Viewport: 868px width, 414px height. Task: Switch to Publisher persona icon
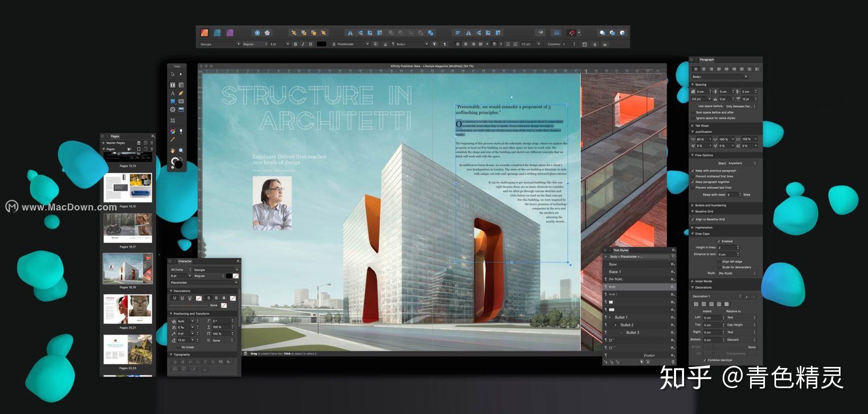point(204,33)
